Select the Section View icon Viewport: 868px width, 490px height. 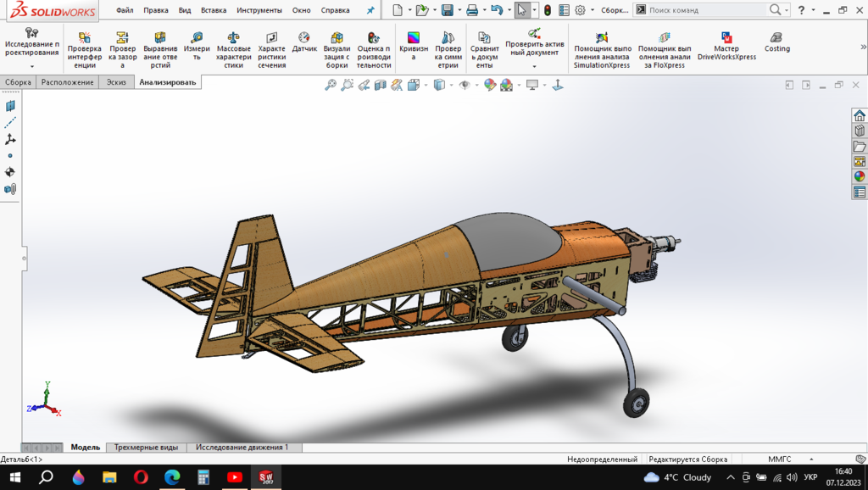(381, 85)
